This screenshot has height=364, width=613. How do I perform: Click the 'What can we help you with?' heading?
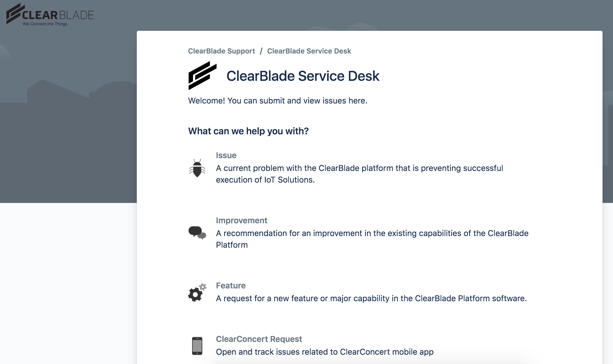click(x=248, y=131)
